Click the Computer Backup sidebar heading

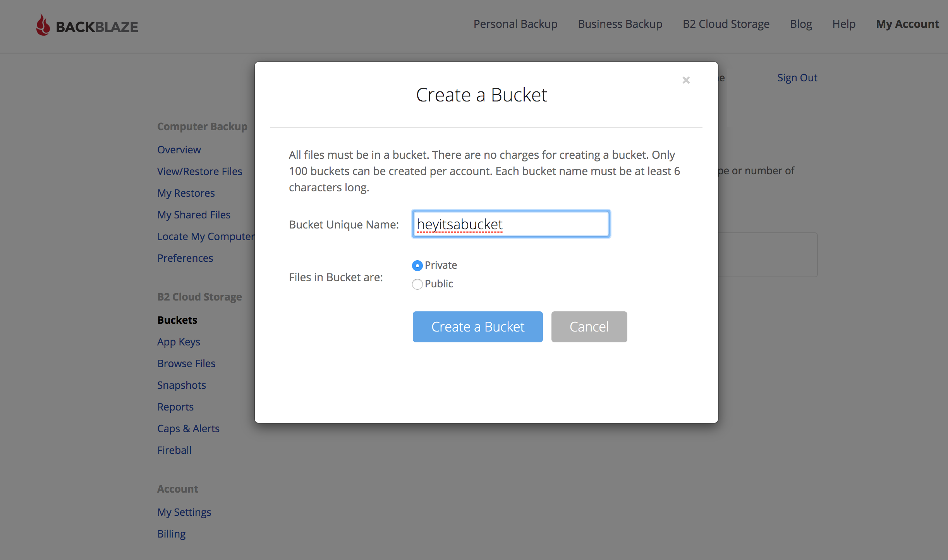point(202,127)
